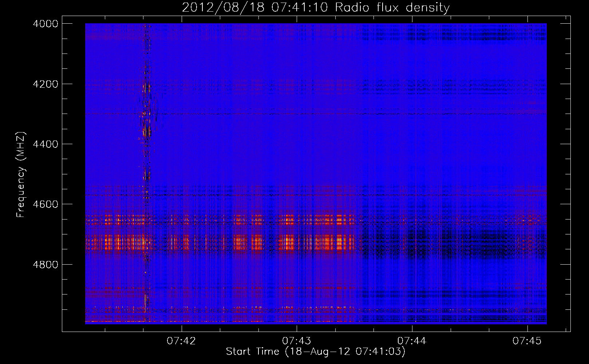The height and width of the screenshot is (364, 589).
Task: Click the 07:42 time tick label
Action: pos(181,341)
